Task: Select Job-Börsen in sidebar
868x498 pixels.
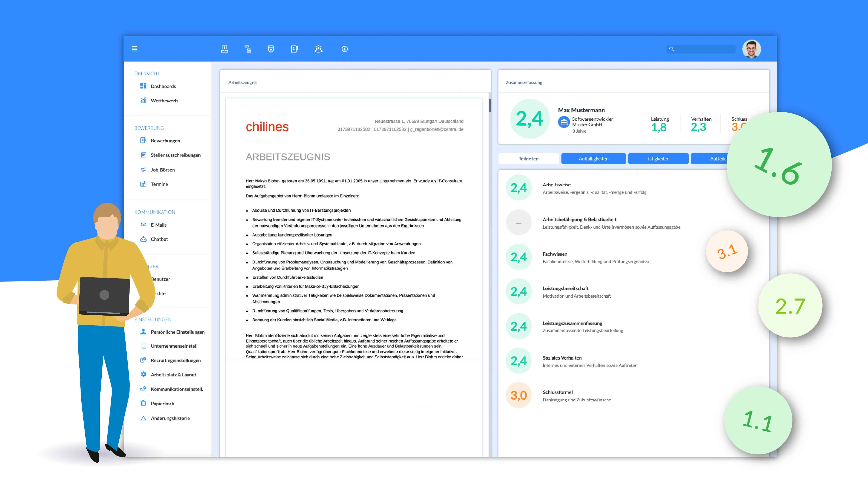Action: tap(162, 170)
